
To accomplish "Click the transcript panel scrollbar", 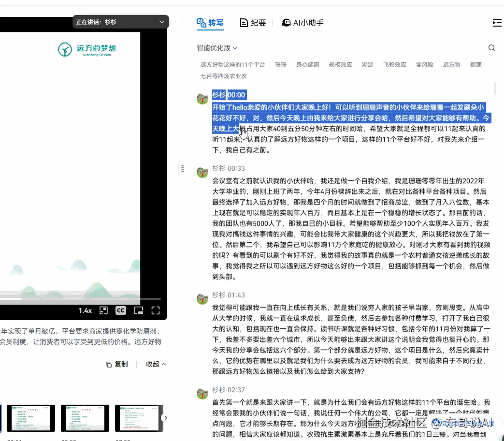I will (x=495, y=89).
